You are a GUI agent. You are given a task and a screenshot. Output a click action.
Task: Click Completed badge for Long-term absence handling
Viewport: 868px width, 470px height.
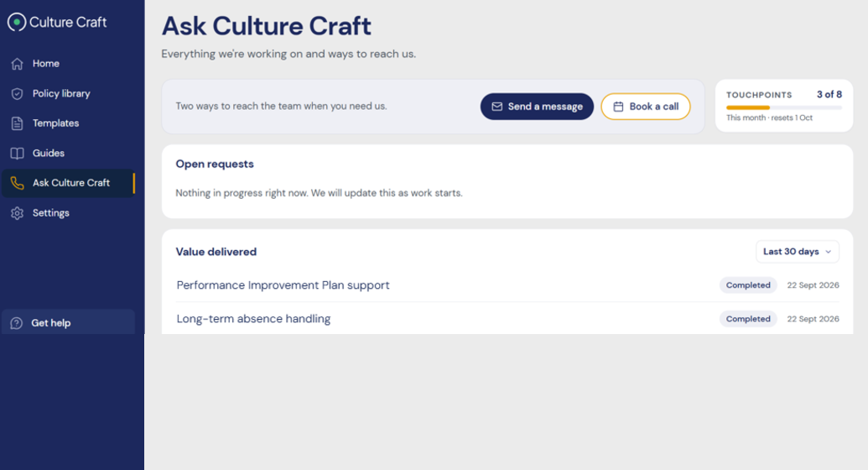coord(748,319)
